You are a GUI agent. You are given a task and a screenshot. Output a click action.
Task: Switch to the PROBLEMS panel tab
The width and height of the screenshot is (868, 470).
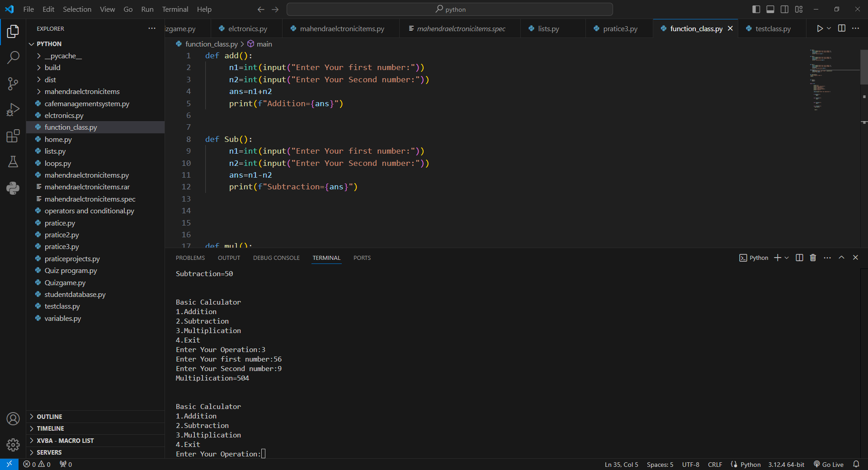point(190,258)
